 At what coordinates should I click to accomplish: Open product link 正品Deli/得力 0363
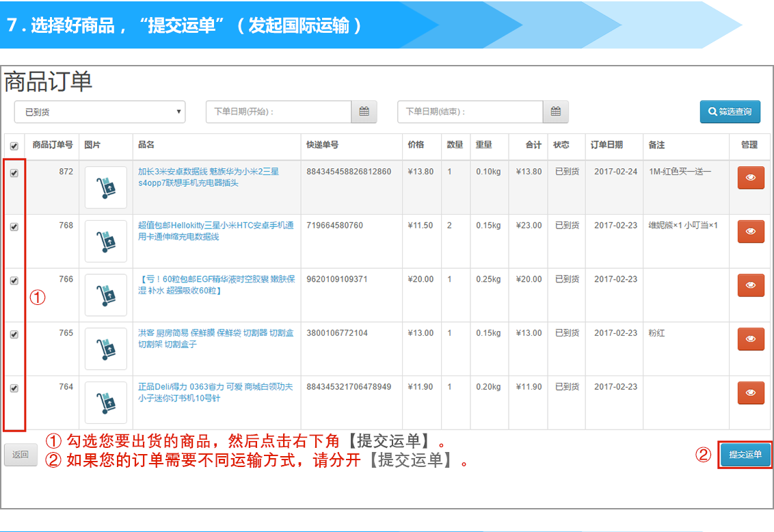click(215, 393)
